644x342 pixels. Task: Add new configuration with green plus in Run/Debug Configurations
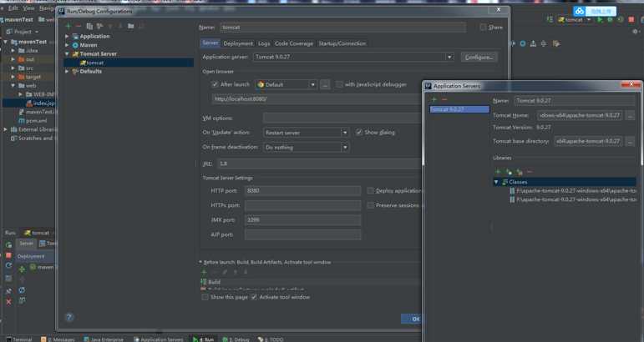[x=68, y=26]
